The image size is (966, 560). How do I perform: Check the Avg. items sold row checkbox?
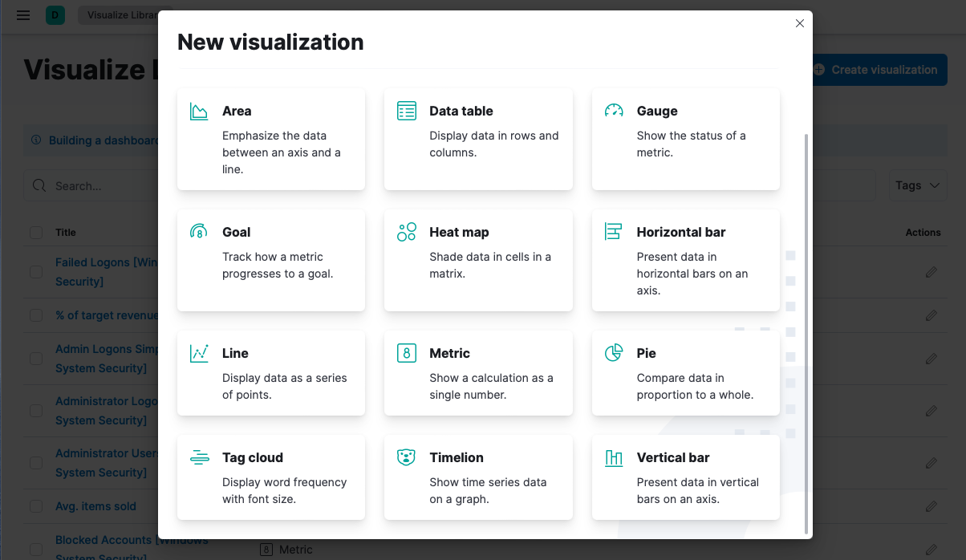(36, 507)
